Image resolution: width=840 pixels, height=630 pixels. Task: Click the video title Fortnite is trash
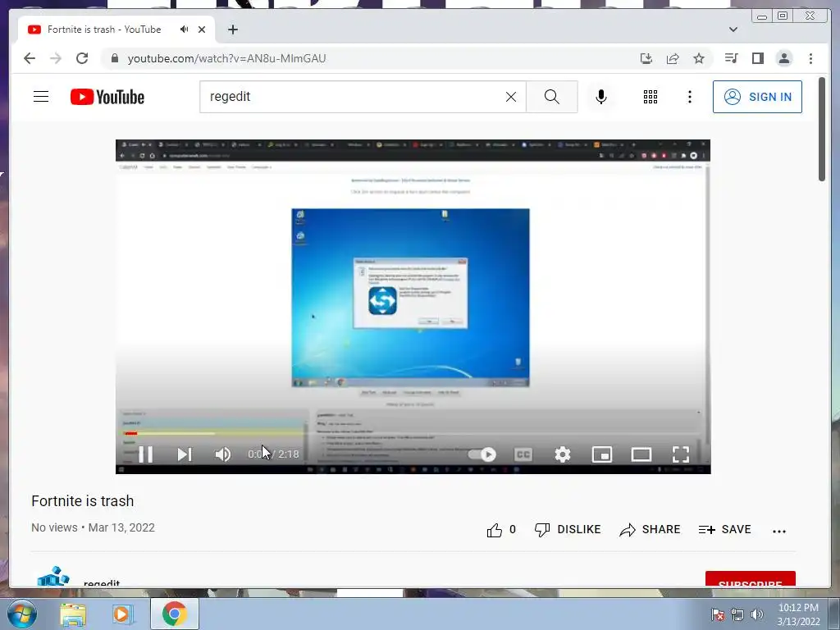pyautogui.click(x=83, y=501)
